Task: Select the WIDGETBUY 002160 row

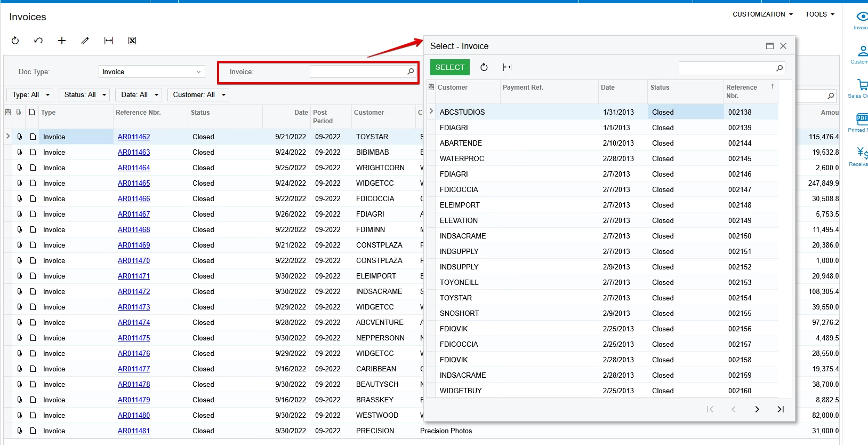Action: [x=602, y=391]
